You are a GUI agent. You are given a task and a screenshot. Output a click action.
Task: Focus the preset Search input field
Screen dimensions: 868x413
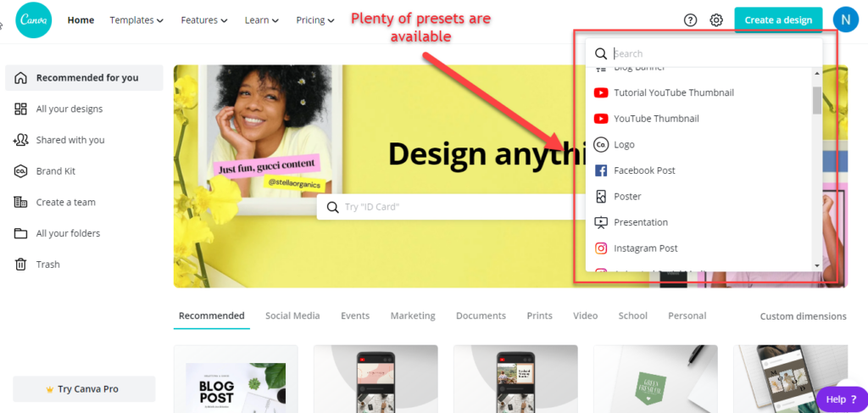pyautogui.click(x=714, y=53)
